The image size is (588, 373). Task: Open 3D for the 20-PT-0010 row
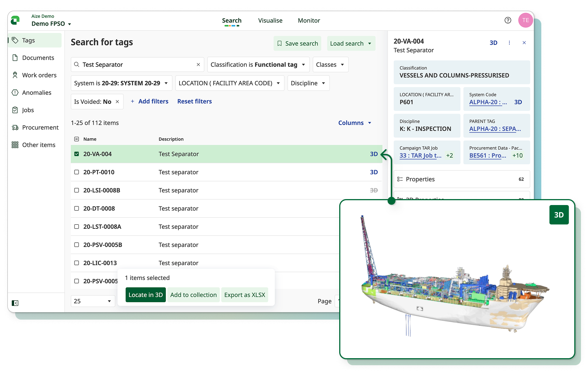point(374,172)
